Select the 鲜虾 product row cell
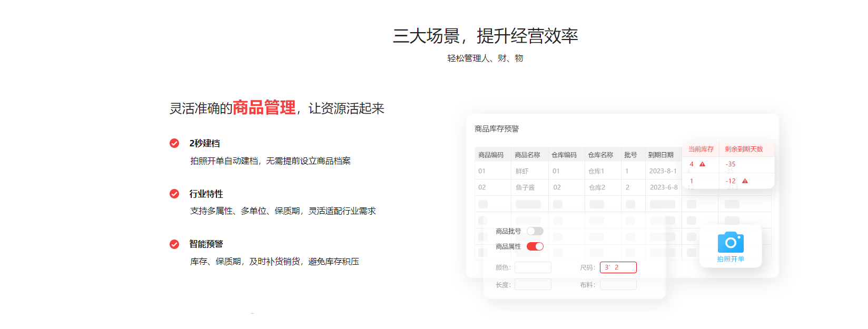Image resolution: width=868 pixels, height=329 pixels. (x=522, y=171)
